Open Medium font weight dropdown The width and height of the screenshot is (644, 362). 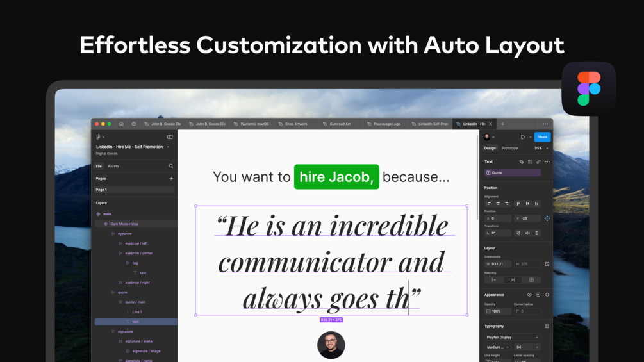pos(498,347)
